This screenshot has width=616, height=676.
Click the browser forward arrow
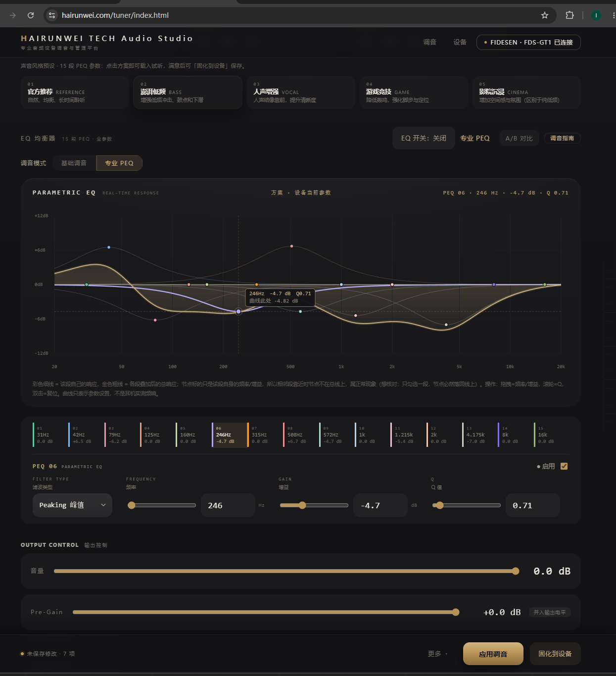point(13,15)
